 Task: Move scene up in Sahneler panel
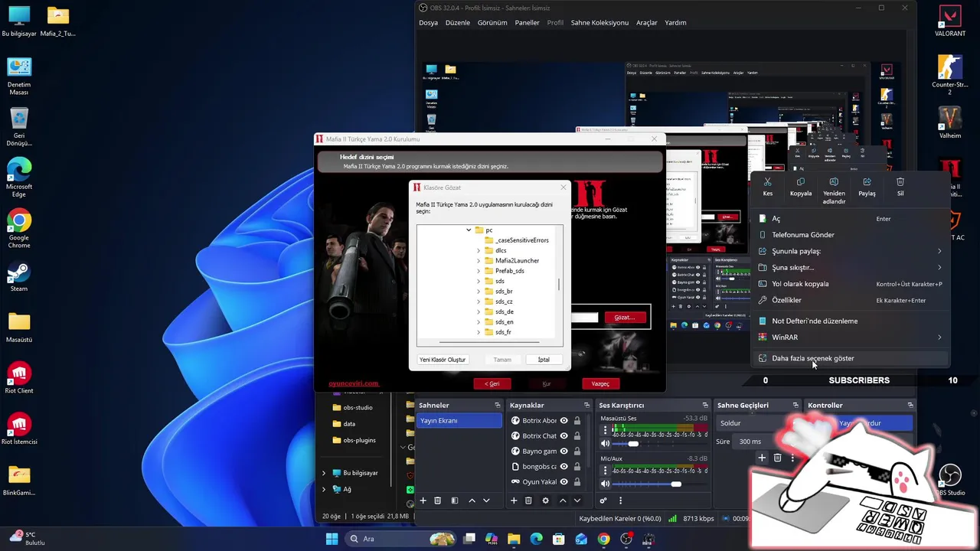(x=472, y=500)
